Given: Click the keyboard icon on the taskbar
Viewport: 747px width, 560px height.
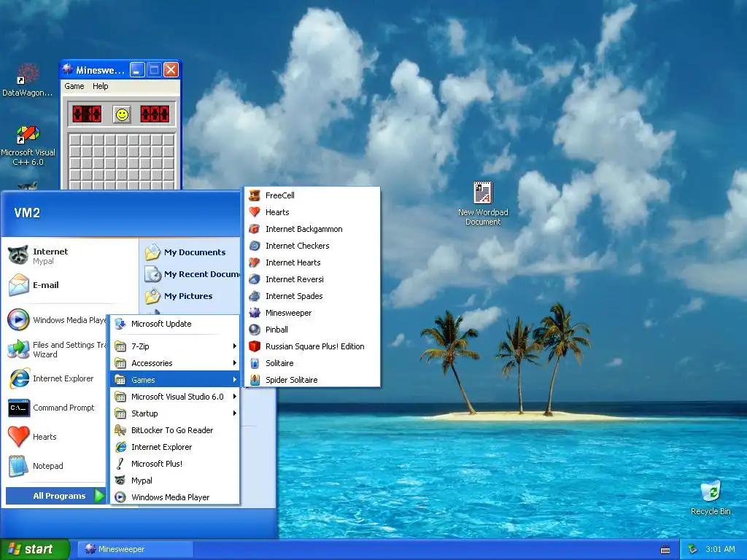Looking at the screenshot, I should click(665, 550).
